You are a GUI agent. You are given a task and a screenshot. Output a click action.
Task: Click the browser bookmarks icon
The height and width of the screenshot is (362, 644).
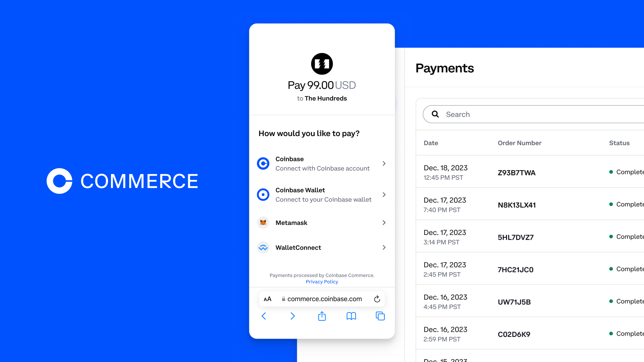(x=351, y=316)
